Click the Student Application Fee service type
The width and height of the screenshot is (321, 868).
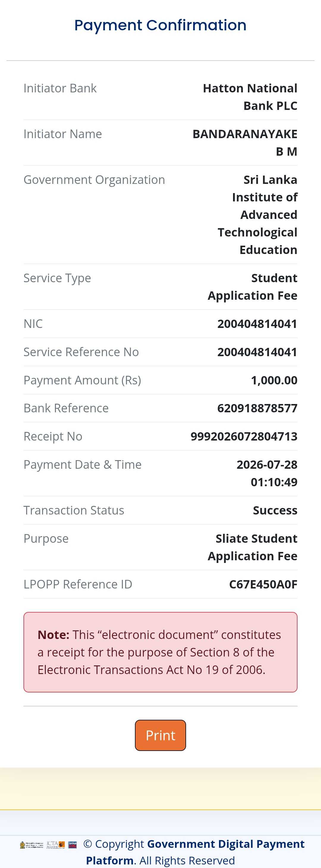253,287
